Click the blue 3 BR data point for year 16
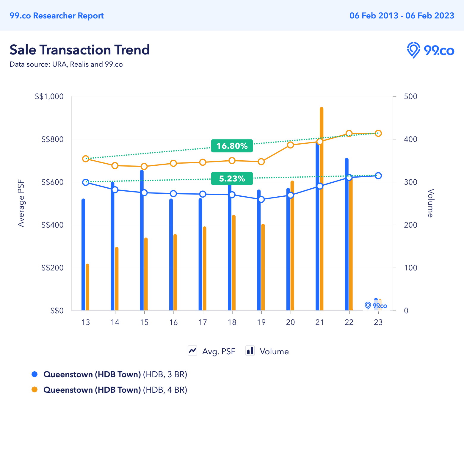The width and height of the screenshot is (464, 476). 173,194
